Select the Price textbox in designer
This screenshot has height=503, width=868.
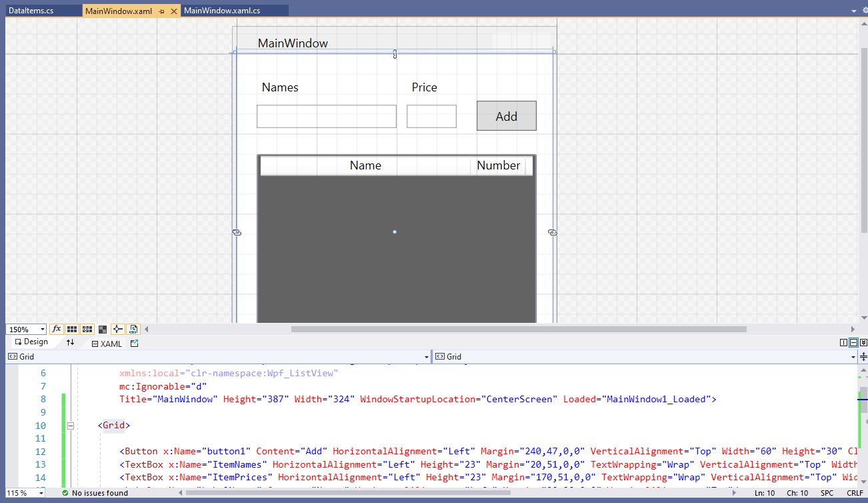(431, 116)
